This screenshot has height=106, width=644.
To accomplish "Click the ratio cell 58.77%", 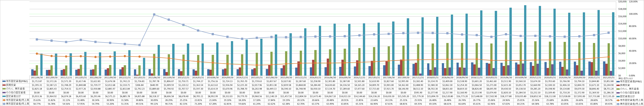I will [37, 104].
